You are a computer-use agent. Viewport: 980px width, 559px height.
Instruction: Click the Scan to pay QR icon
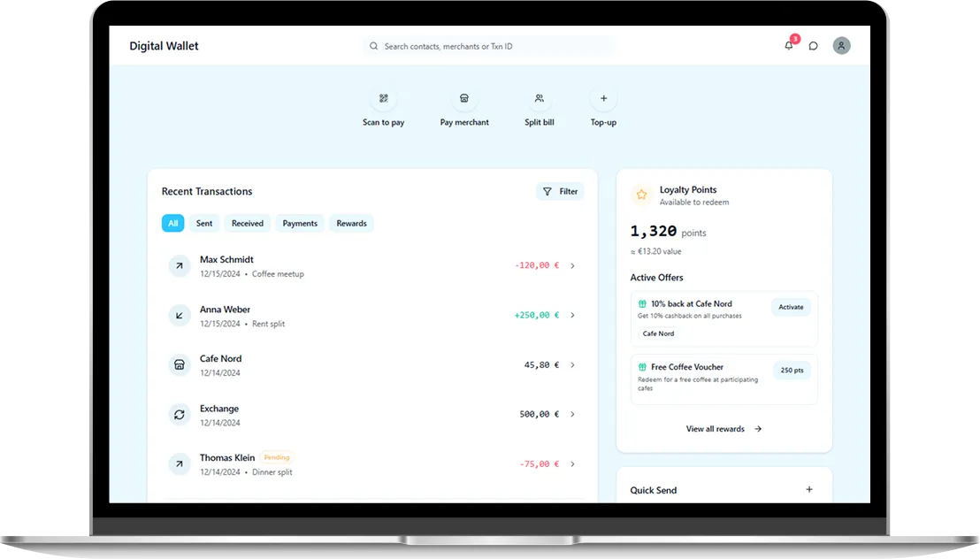(383, 98)
